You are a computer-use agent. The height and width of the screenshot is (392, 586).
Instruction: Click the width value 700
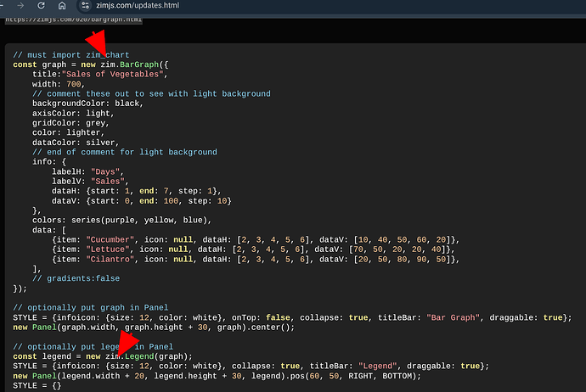pos(74,84)
